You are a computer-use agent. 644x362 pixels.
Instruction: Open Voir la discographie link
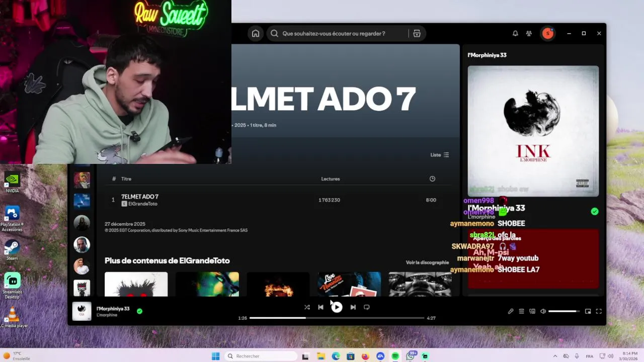click(x=427, y=262)
